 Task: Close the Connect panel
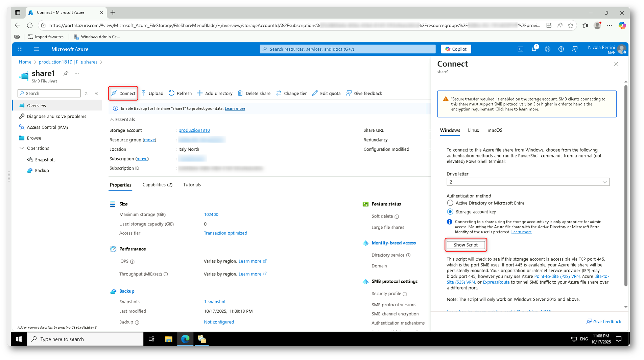tap(616, 64)
